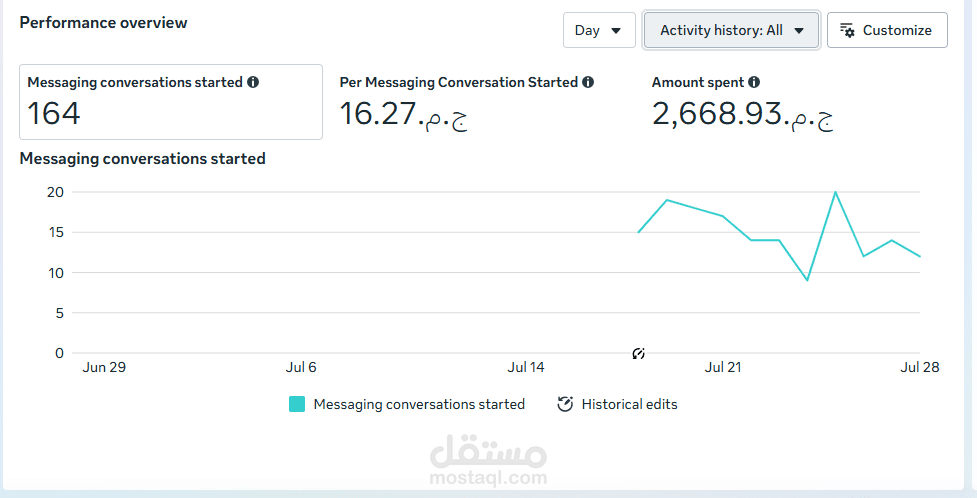Click the Day dropdown arrow
Image resolution: width=977 pixels, height=498 pixels.
pos(616,31)
